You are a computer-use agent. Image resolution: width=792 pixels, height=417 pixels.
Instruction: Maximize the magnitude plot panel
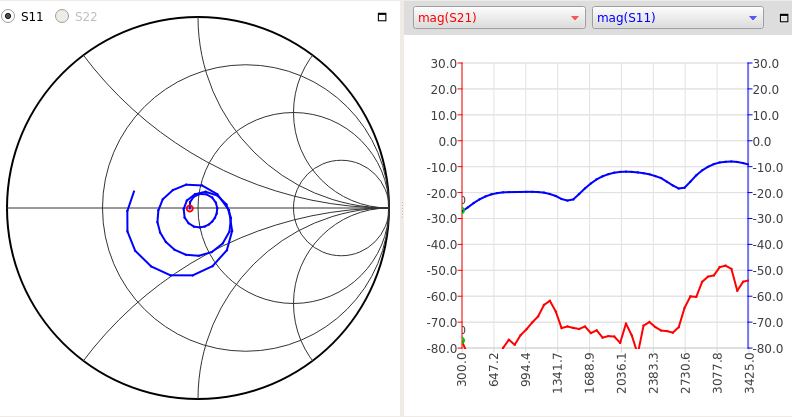pyautogui.click(x=784, y=18)
